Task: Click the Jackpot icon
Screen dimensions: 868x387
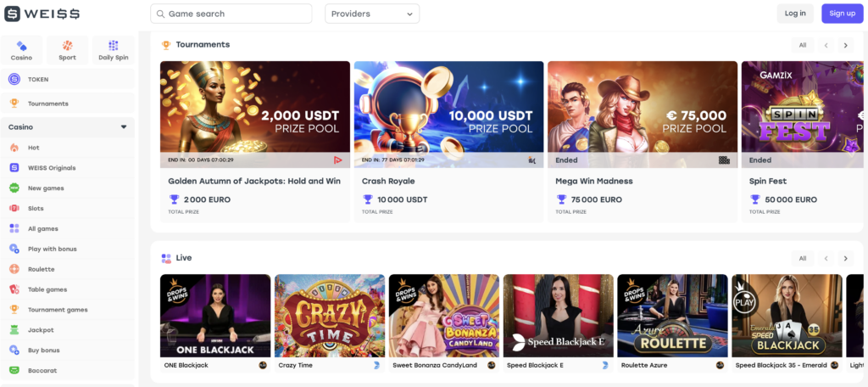Action: [14, 330]
